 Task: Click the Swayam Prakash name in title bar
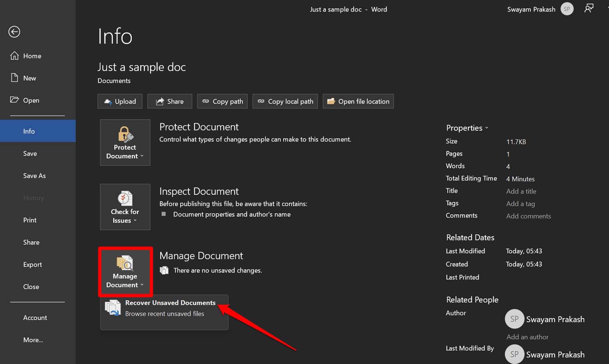(531, 9)
